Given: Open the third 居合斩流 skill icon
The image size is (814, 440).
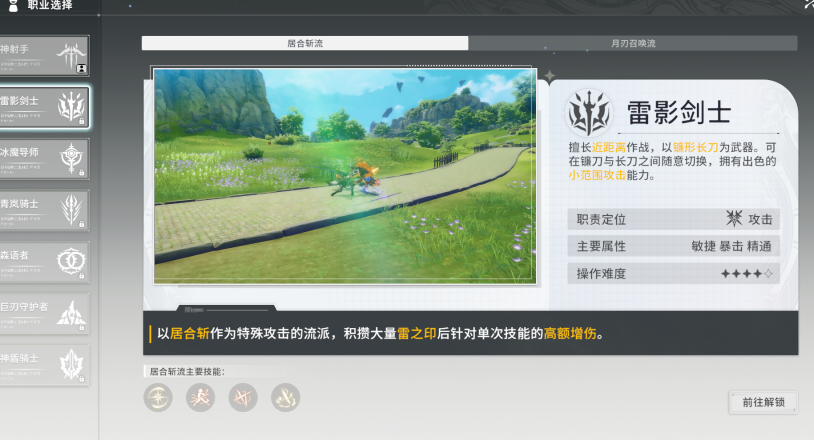Looking at the screenshot, I should 243,398.
